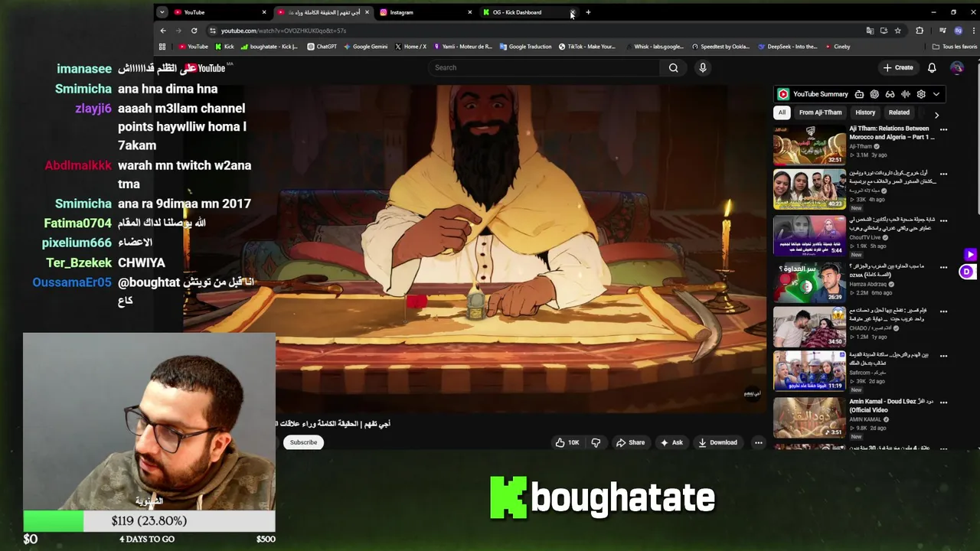Open Cineby bookmark

838,47
